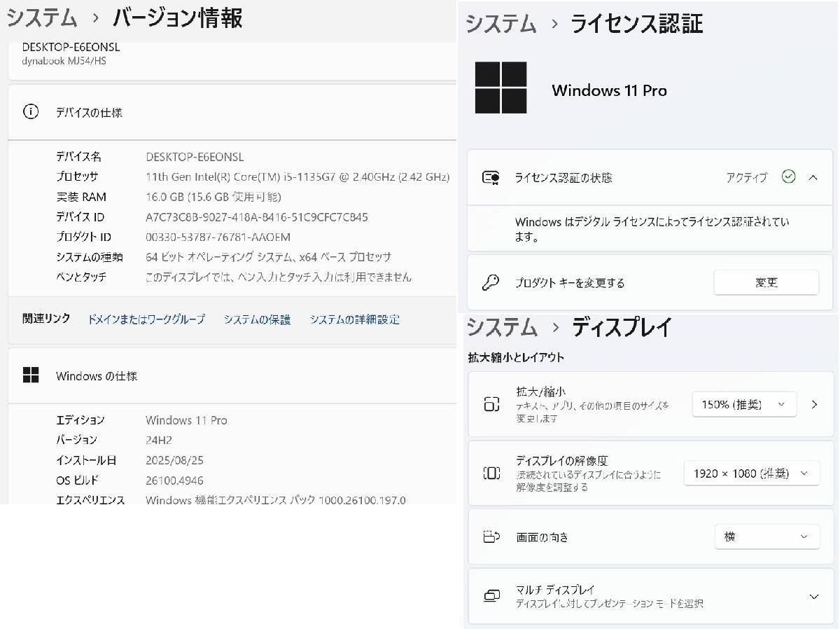Click the アクティブ status text

point(747,178)
